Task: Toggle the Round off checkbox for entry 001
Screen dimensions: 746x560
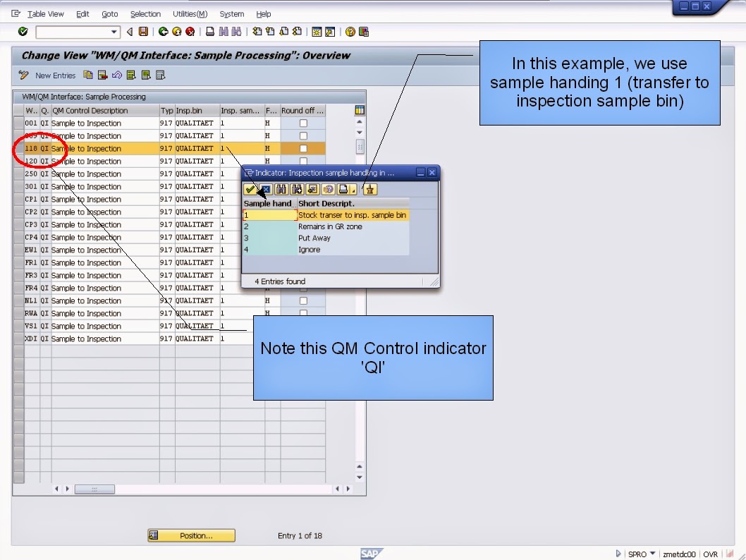Action: [x=304, y=123]
